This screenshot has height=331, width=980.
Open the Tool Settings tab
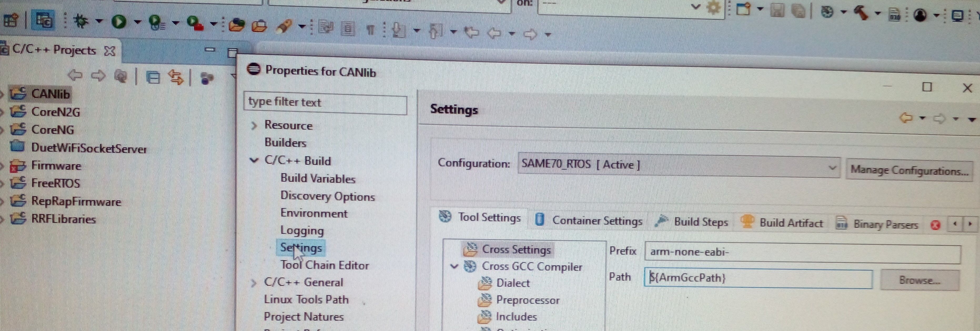tap(480, 217)
